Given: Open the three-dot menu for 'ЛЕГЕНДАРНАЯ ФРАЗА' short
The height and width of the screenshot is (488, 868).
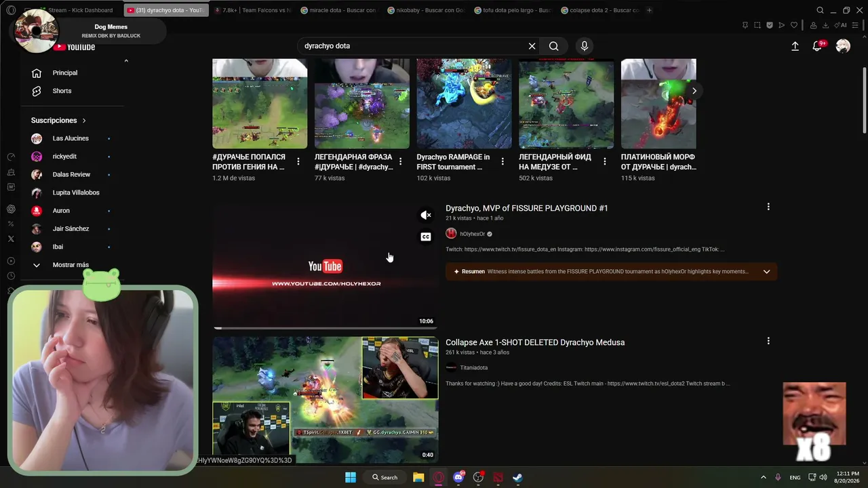Looking at the screenshot, I should [x=401, y=161].
